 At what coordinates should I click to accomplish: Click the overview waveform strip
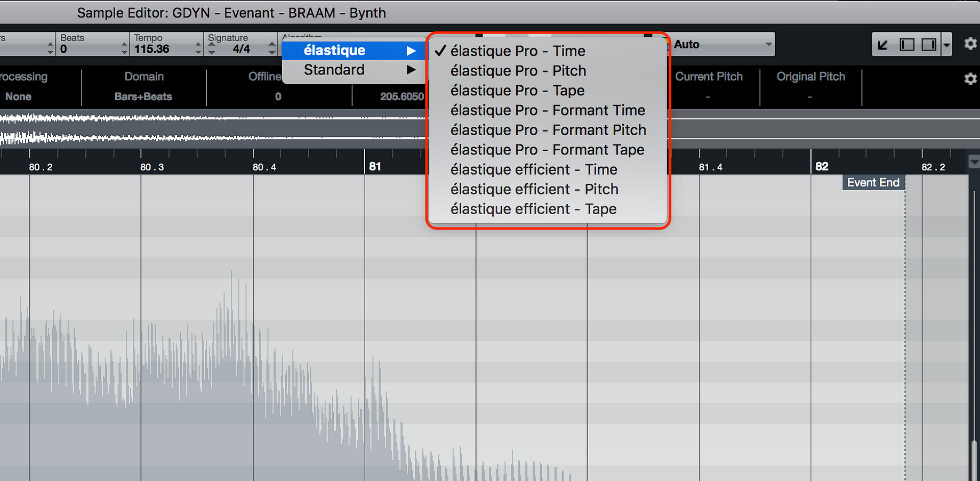[490, 128]
